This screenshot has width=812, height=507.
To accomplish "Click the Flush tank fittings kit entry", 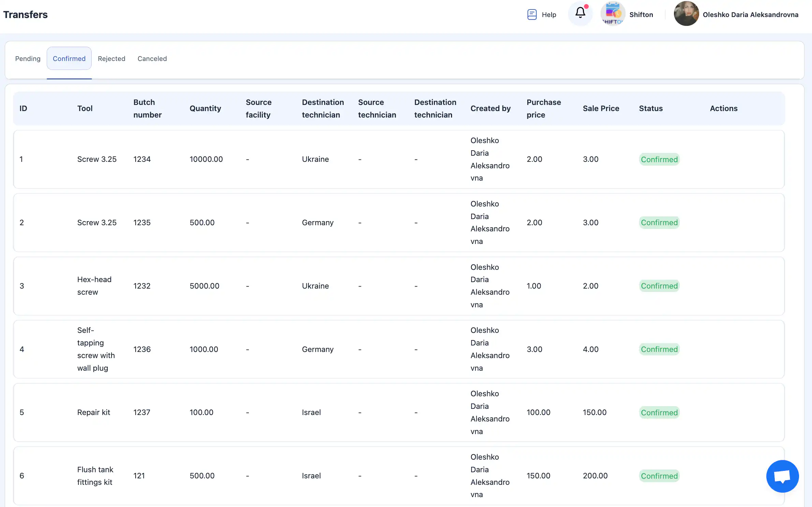I will [x=95, y=476].
